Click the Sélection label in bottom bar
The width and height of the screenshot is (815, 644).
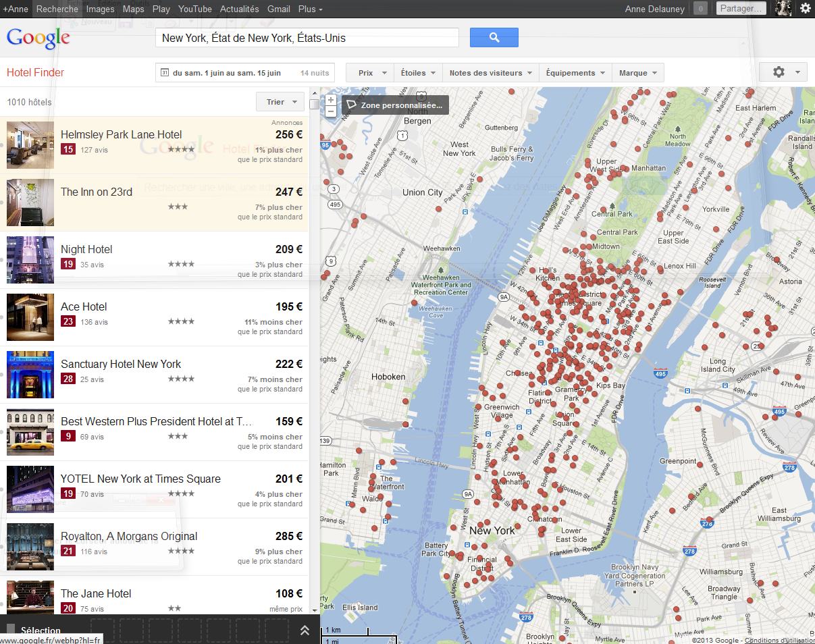click(x=41, y=630)
